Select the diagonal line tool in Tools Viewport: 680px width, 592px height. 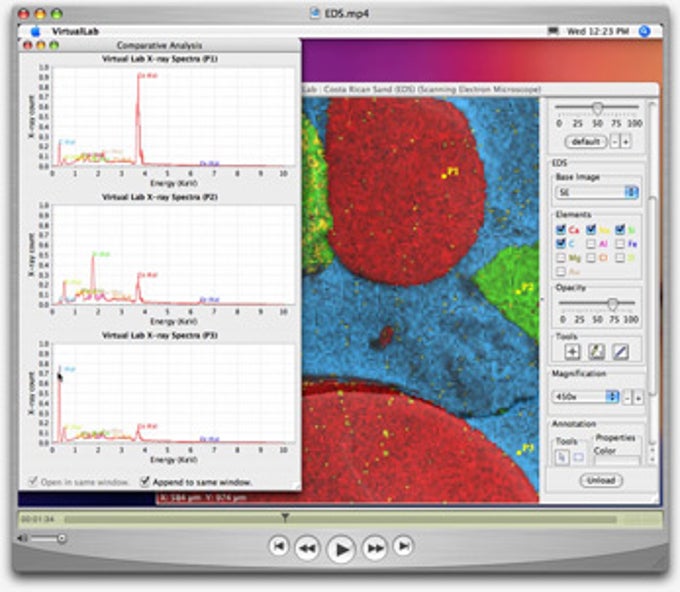(x=620, y=351)
